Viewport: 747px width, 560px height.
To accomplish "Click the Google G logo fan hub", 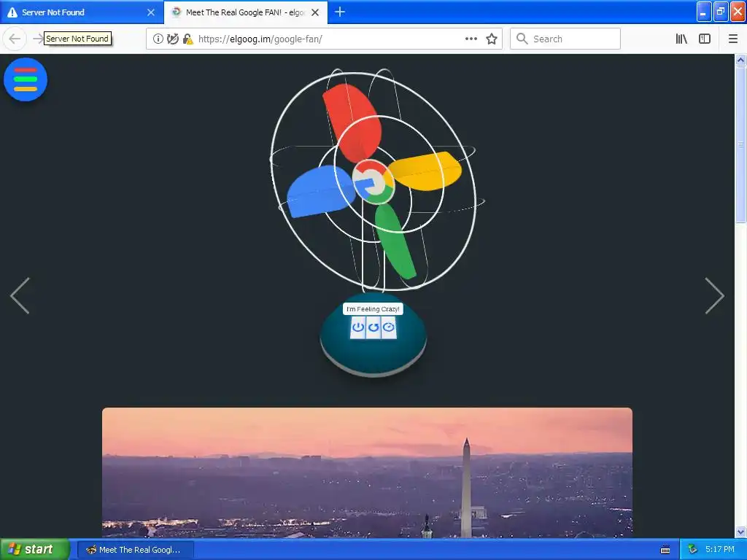I will [x=373, y=182].
